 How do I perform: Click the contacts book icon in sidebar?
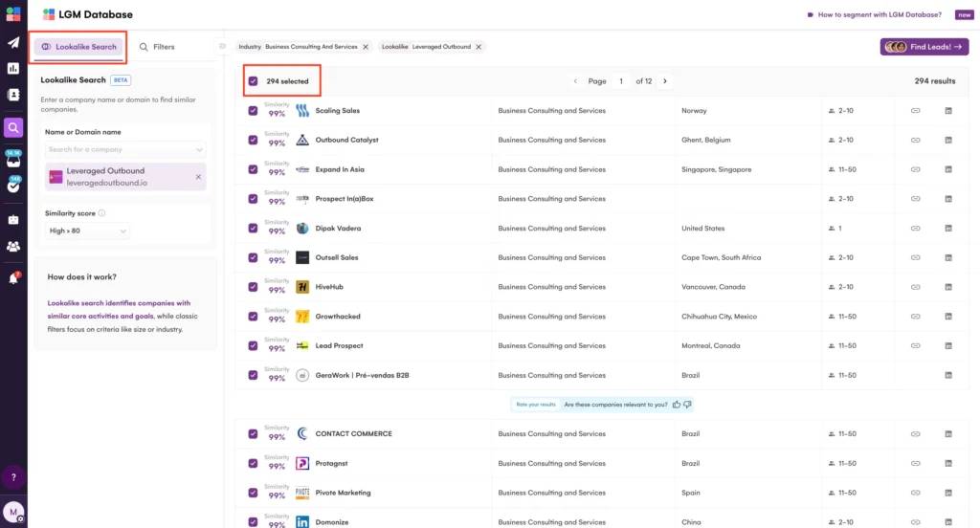click(x=13, y=96)
